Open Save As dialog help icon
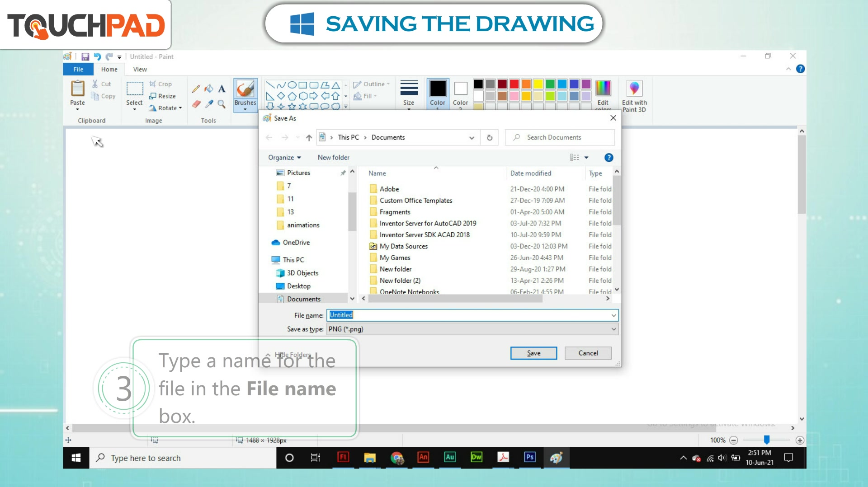868x487 pixels. [609, 158]
